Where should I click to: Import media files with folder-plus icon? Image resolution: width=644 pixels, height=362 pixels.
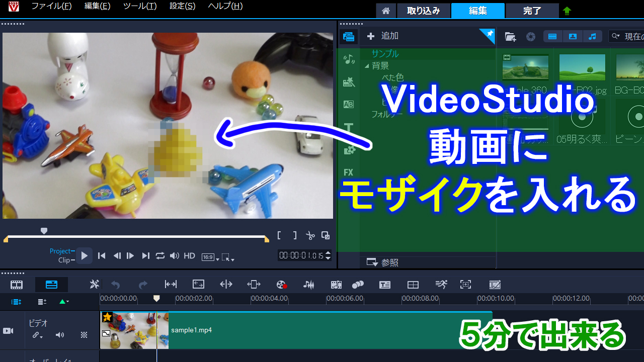pos(511,36)
